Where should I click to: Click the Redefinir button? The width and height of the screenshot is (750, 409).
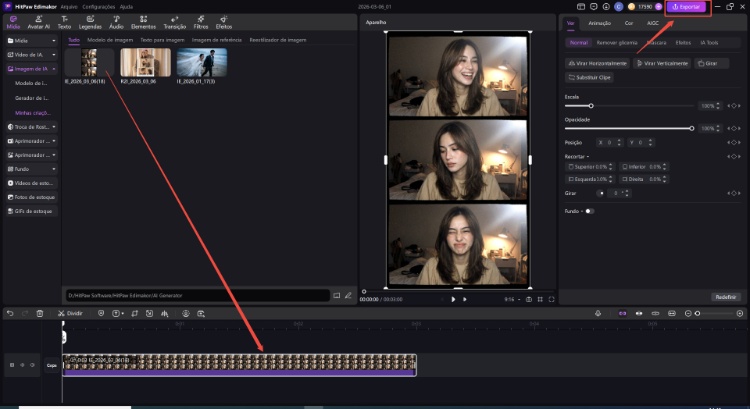click(x=726, y=297)
